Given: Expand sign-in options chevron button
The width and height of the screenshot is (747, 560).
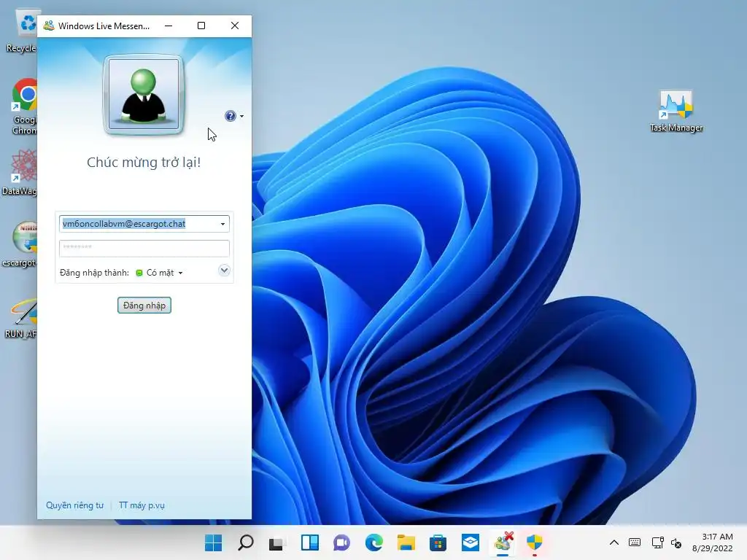Looking at the screenshot, I should coord(224,271).
